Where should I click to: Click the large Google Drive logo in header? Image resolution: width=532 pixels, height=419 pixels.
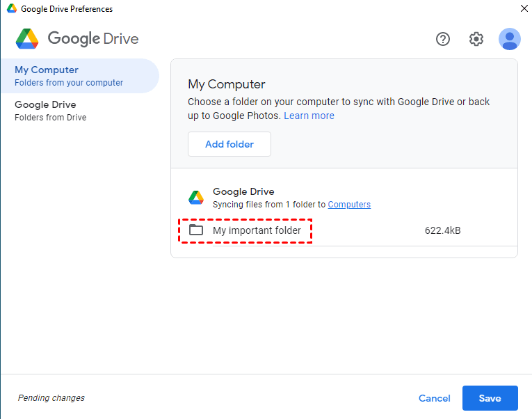[x=27, y=39]
